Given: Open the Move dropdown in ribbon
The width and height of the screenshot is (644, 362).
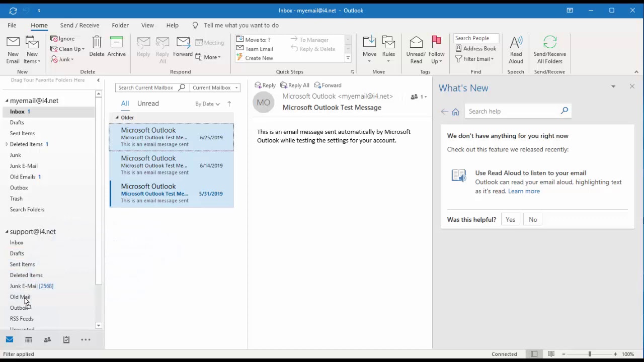Looking at the screenshot, I should click(369, 50).
